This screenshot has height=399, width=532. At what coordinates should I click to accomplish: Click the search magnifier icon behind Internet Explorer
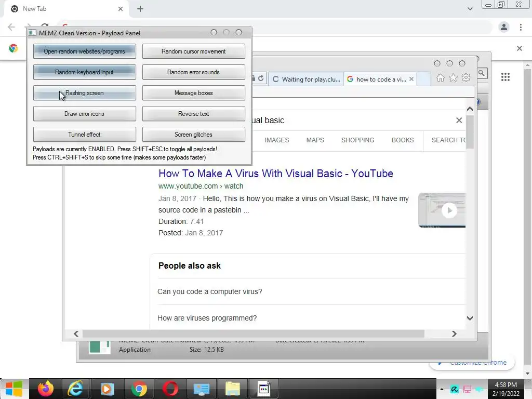tap(482, 73)
